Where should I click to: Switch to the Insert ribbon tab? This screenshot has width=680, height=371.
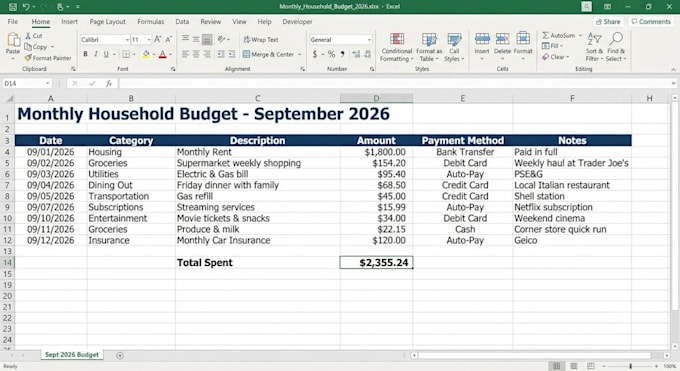click(69, 21)
